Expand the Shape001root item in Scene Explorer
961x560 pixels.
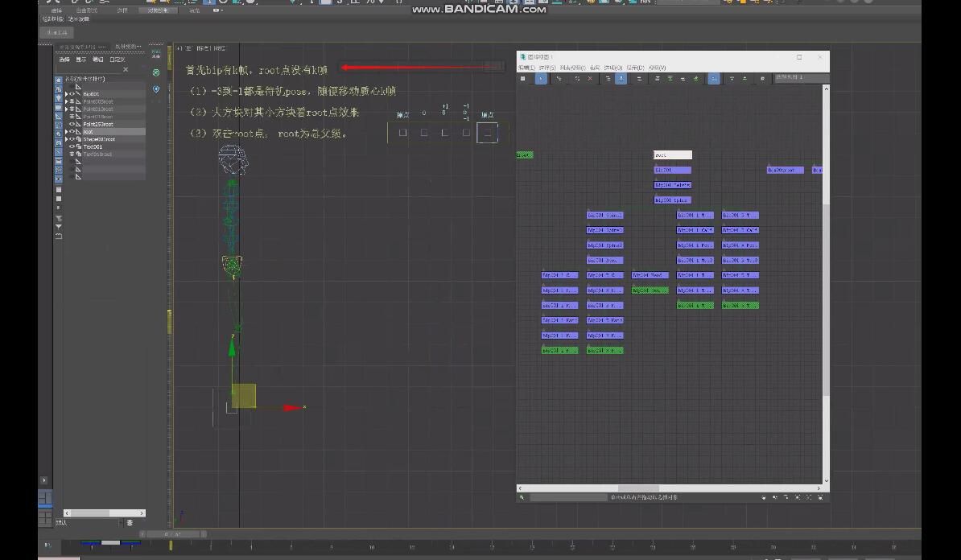coord(66,139)
